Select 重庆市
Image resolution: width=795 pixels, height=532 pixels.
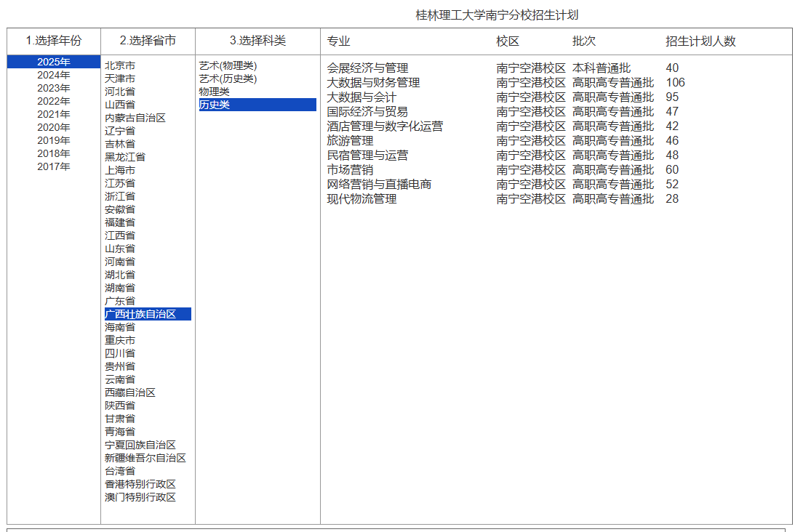coord(120,340)
